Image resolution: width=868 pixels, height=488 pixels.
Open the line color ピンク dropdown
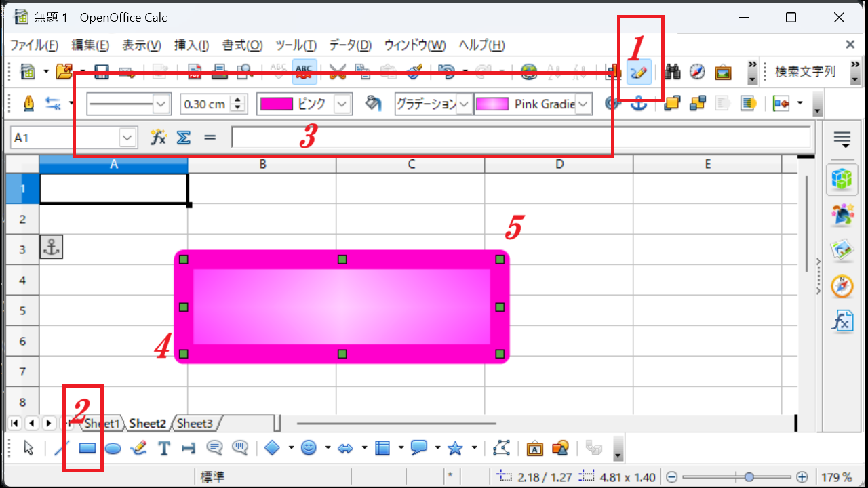click(x=342, y=104)
